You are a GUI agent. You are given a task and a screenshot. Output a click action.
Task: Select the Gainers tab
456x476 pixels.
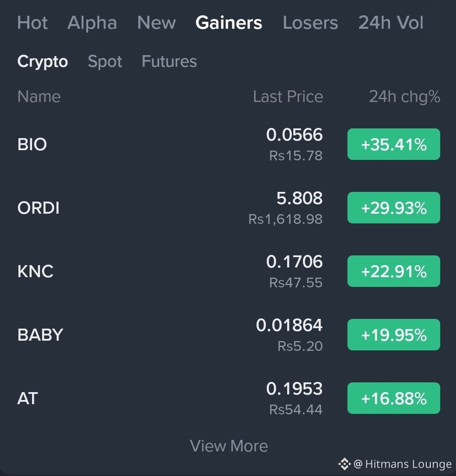click(228, 23)
